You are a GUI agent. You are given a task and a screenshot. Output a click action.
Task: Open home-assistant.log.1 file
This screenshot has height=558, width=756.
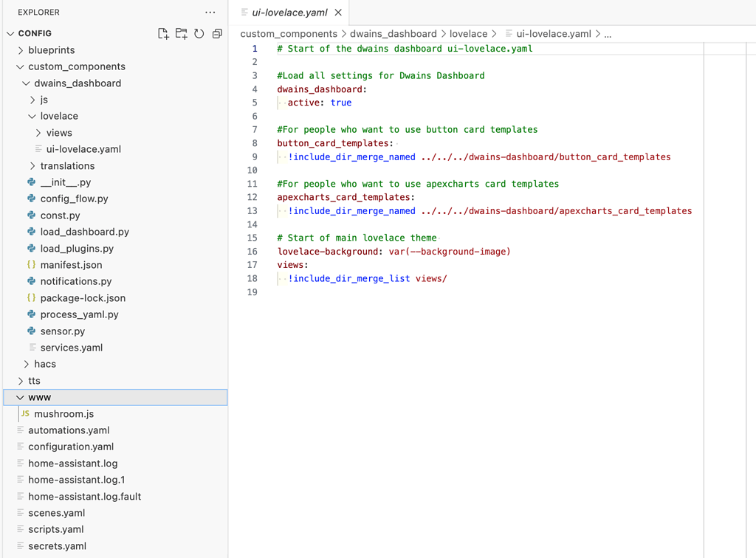click(77, 480)
